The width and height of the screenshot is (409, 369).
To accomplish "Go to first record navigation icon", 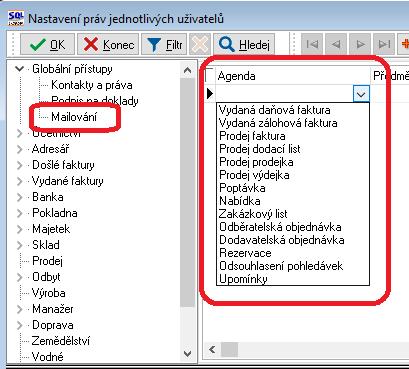I will pos(312,44).
